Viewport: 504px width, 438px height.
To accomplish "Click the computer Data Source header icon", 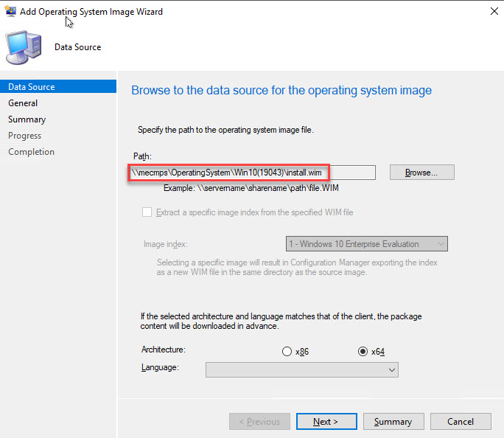I will tap(22, 47).
